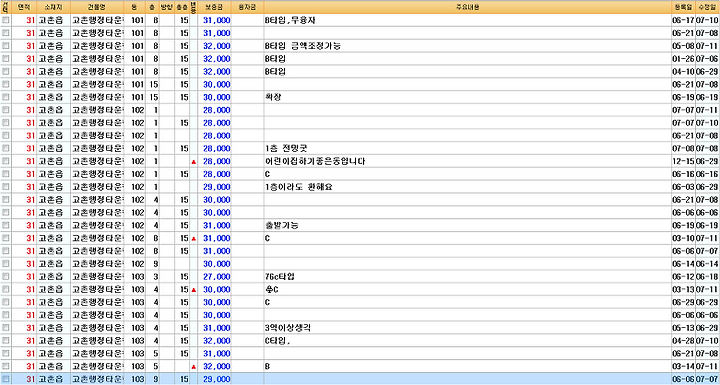Image resolution: width=720 pixels, height=385 pixels.
Task: Click the 04-10 registration date
Action: 683,72
